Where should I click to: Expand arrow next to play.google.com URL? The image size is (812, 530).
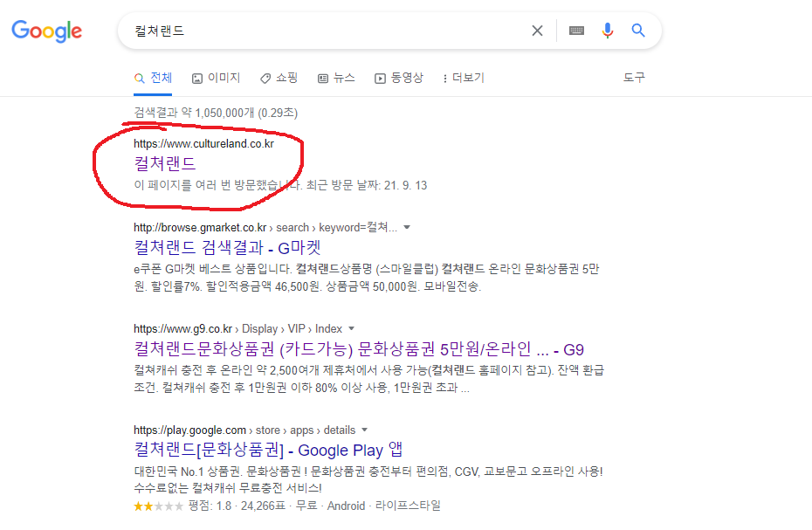365,430
